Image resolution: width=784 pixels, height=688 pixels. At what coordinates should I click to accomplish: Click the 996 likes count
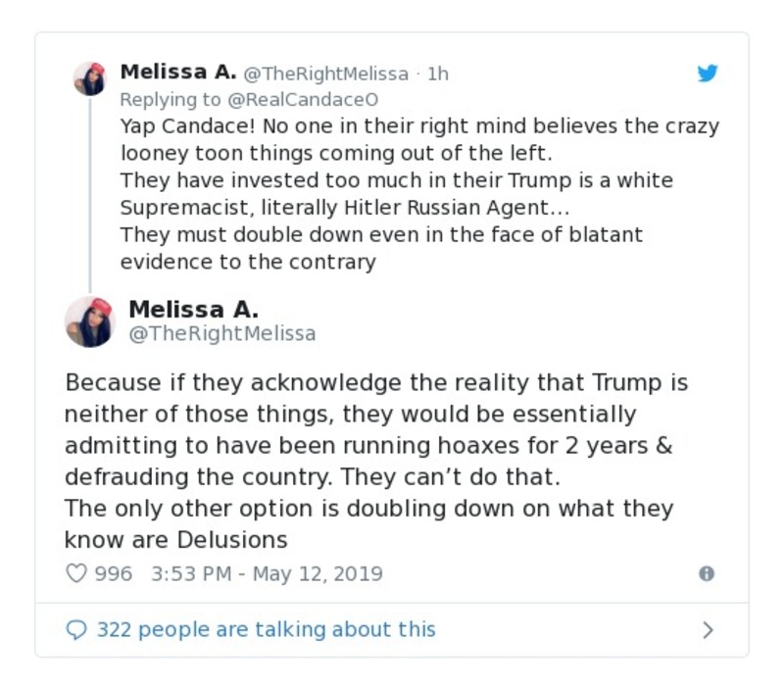[113, 573]
